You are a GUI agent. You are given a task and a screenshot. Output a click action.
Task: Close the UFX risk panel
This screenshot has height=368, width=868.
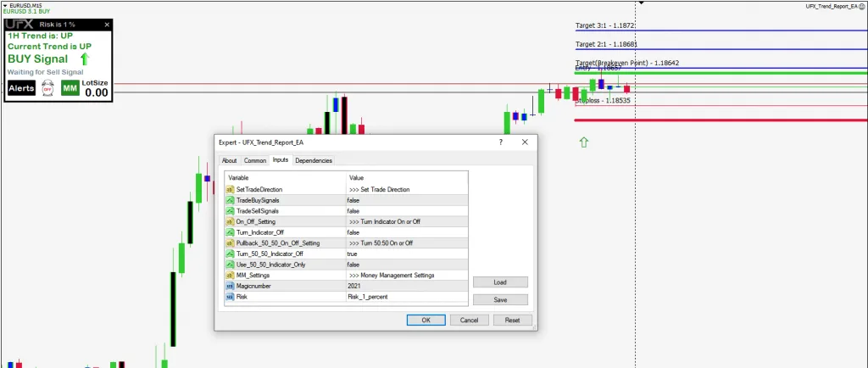coord(107,25)
